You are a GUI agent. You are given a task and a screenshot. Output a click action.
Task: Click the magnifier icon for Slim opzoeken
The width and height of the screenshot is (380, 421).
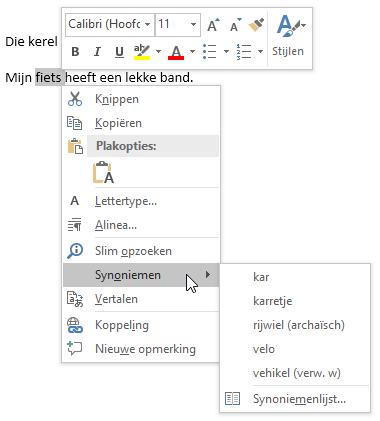(75, 251)
